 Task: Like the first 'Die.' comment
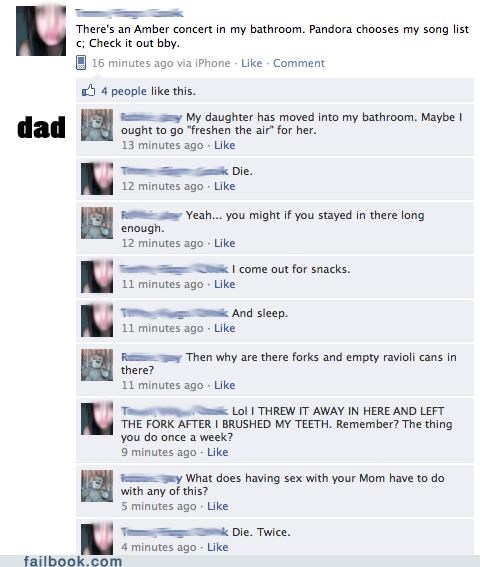pyautogui.click(x=225, y=186)
